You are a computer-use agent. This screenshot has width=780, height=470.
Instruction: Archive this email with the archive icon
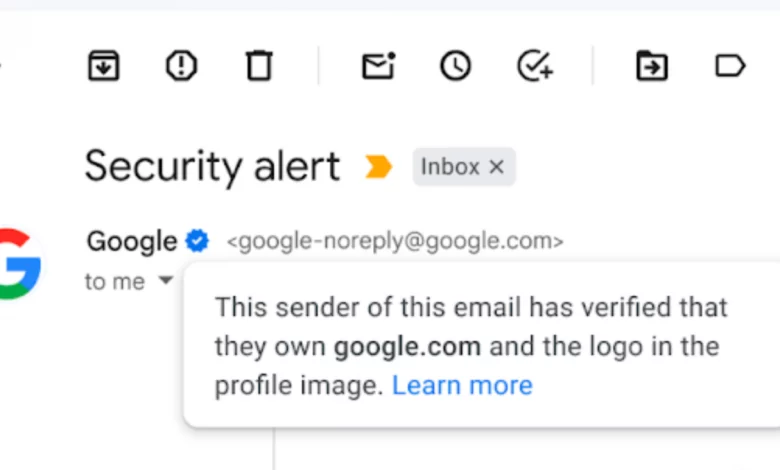click(103, 65)
